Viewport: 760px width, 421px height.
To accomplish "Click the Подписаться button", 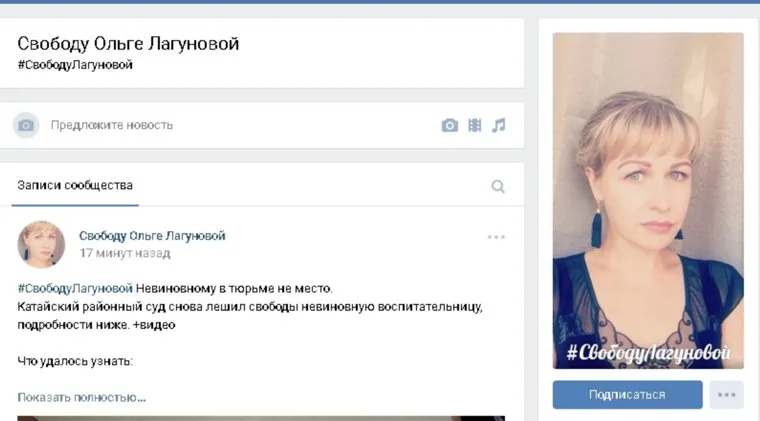I will 627,395.
